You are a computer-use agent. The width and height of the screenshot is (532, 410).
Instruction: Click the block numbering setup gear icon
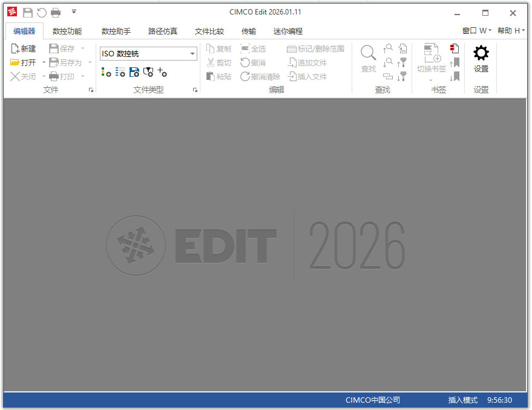pyautogui.click(x=120, y=72)
